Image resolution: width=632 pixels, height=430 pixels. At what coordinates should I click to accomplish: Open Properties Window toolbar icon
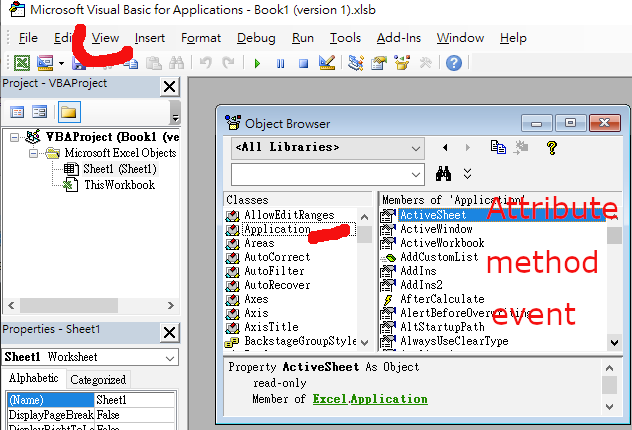pos(379,63)
